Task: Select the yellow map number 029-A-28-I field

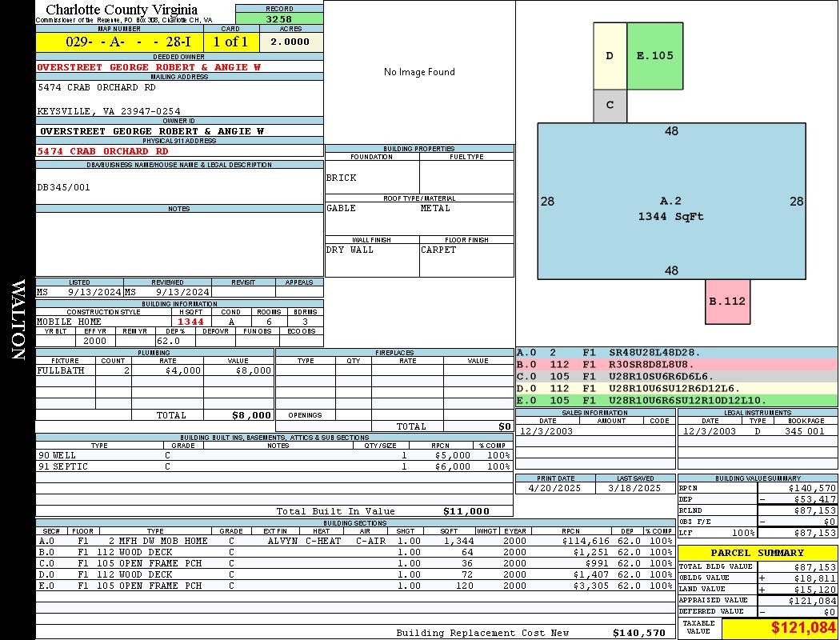Action: point(119,42)
